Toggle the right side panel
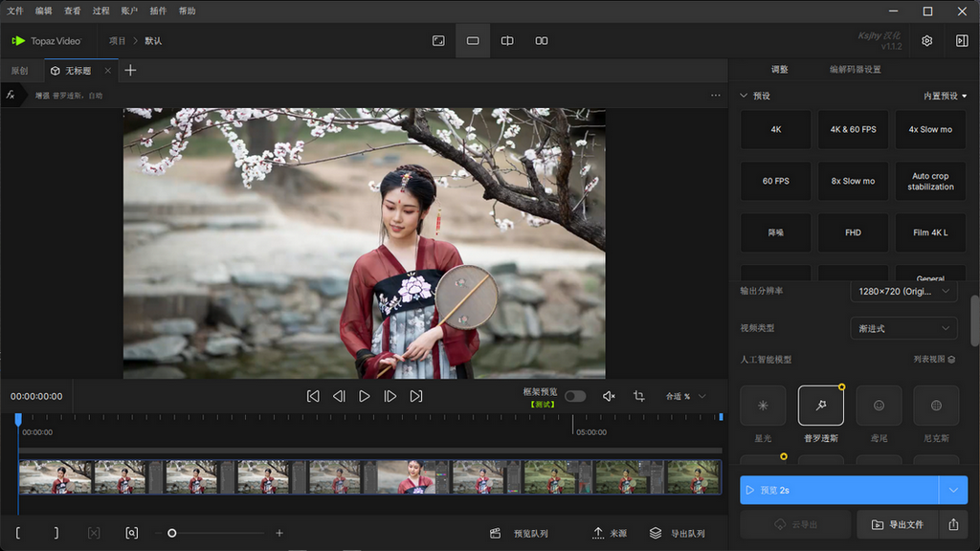The image size is (980, 551). [962, 41]
